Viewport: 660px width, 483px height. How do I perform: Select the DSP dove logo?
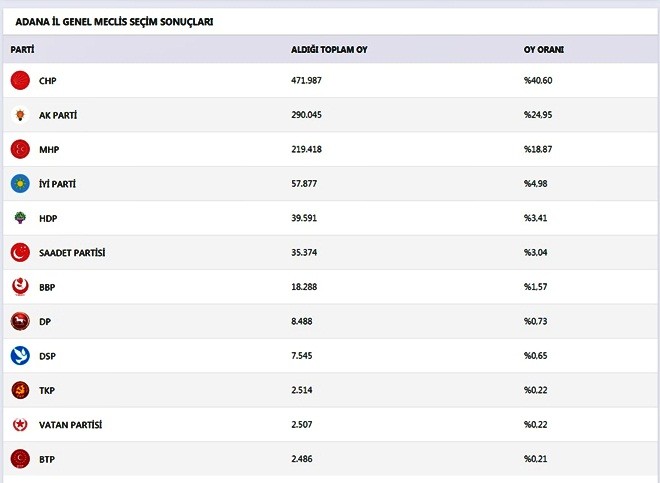19,355
